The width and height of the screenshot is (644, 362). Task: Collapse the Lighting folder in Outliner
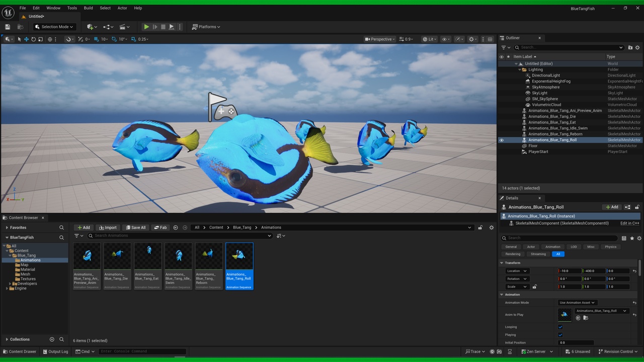pos(520,69)
